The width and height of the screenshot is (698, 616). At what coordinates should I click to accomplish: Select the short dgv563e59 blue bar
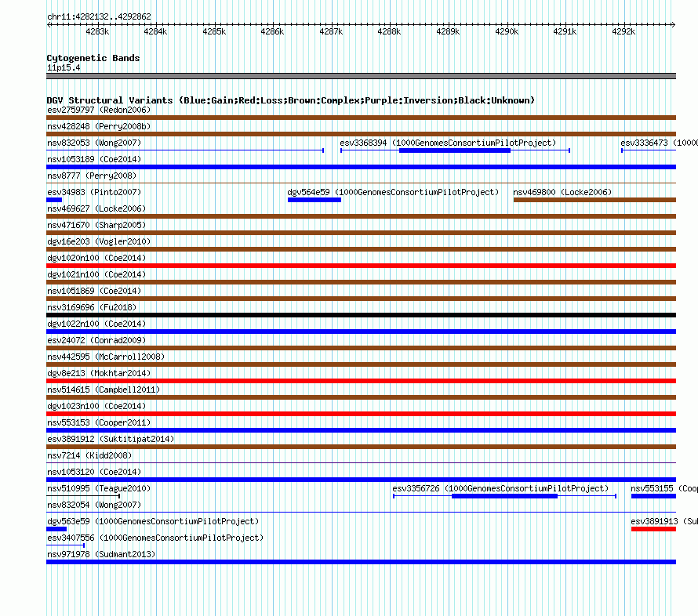(56, 529)
